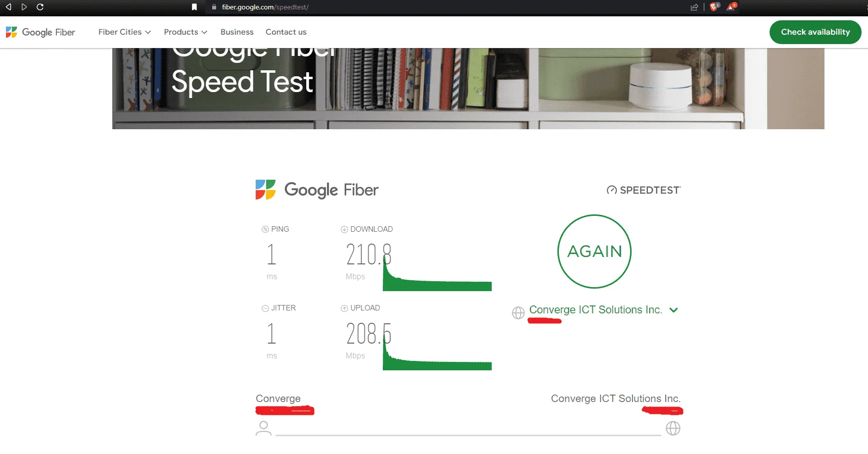Reload the speedtest page
Image resolution: width=868 pixels, height=454 pixels.
point(40,7)
